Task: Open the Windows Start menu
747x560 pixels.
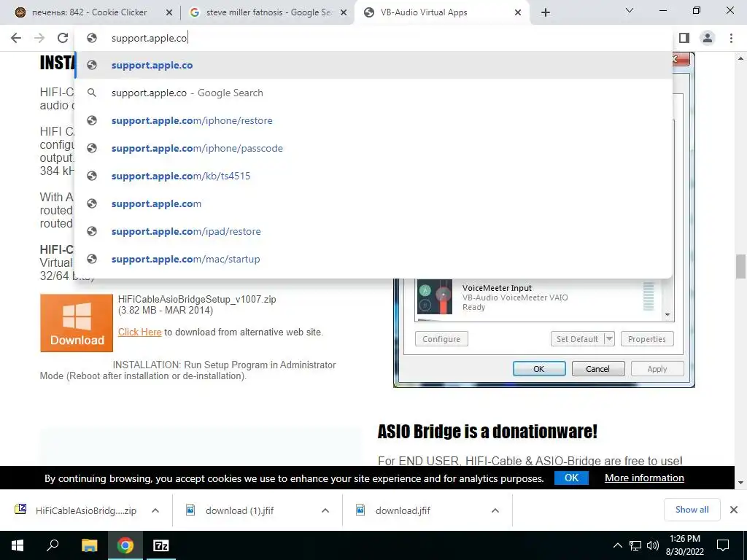Action: 18,545
